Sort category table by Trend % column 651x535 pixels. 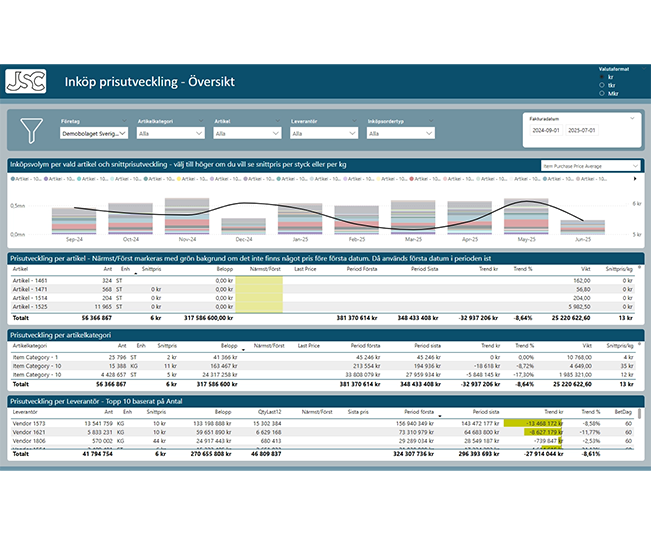point(525,346)
